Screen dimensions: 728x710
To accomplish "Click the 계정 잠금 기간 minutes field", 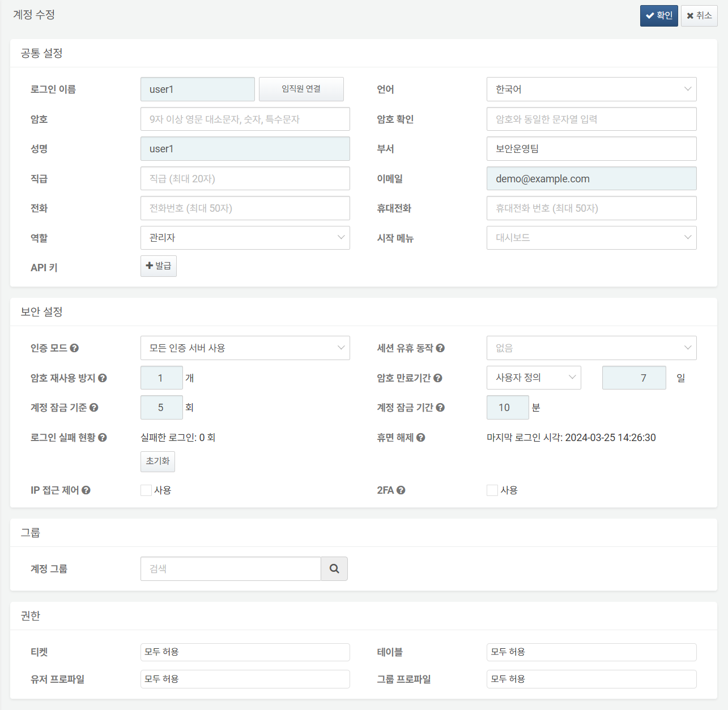I will click(x=508, y=408).
